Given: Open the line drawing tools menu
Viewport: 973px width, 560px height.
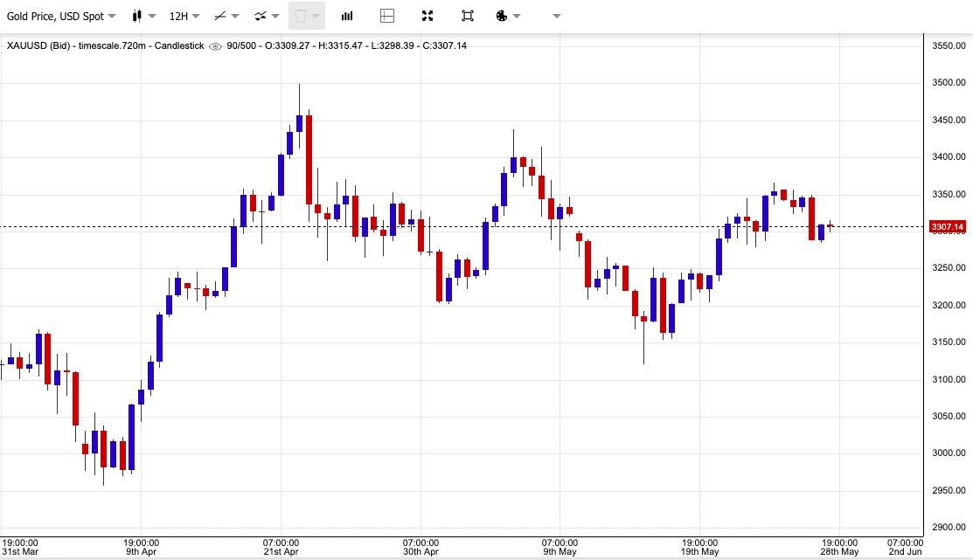Looking at the screenshot, I should [226, 16].
